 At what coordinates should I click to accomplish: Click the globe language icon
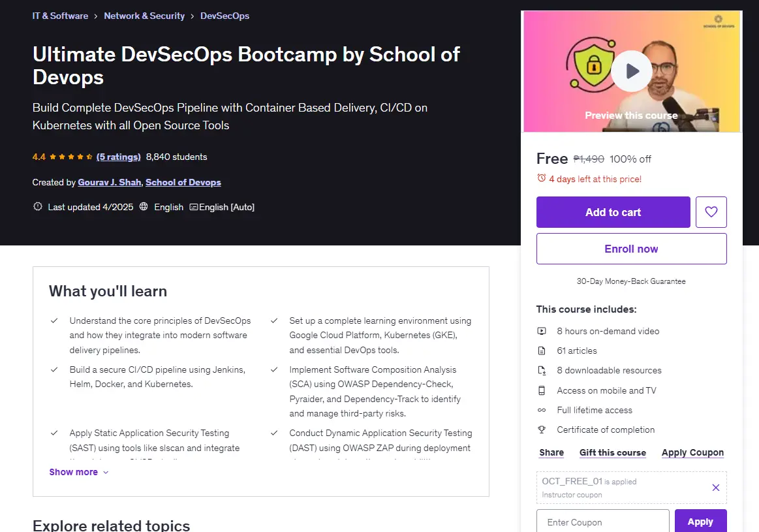click(144, 207)
